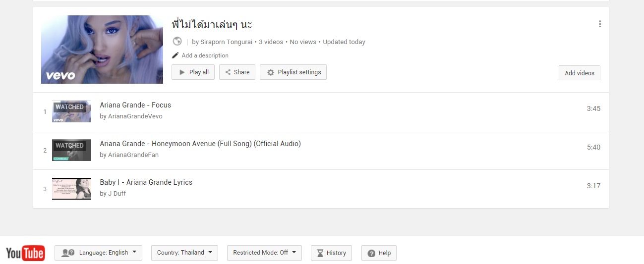Open Playlist settings
The height and width of the screenshot is (264, 644).
pyautogui.click(x=293, y=72)
